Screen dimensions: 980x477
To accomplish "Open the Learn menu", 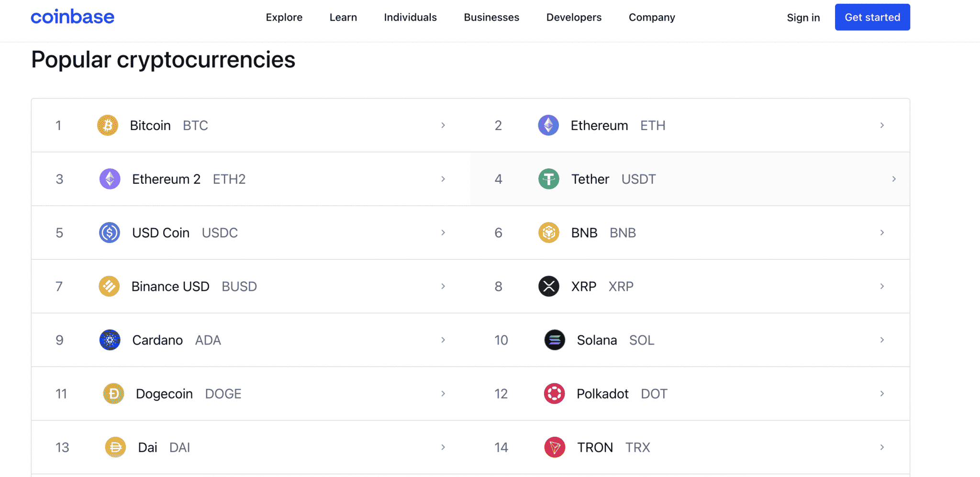I will (343, 18).
